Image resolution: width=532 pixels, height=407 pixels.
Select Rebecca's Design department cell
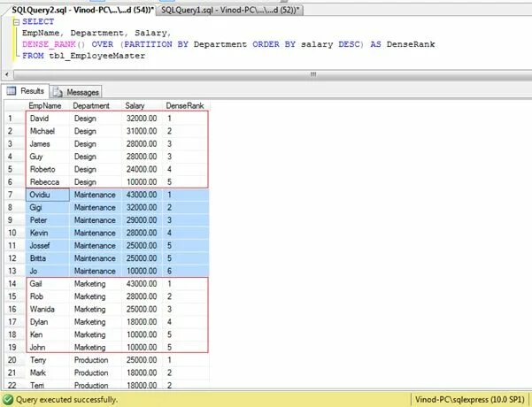[96, 181]
